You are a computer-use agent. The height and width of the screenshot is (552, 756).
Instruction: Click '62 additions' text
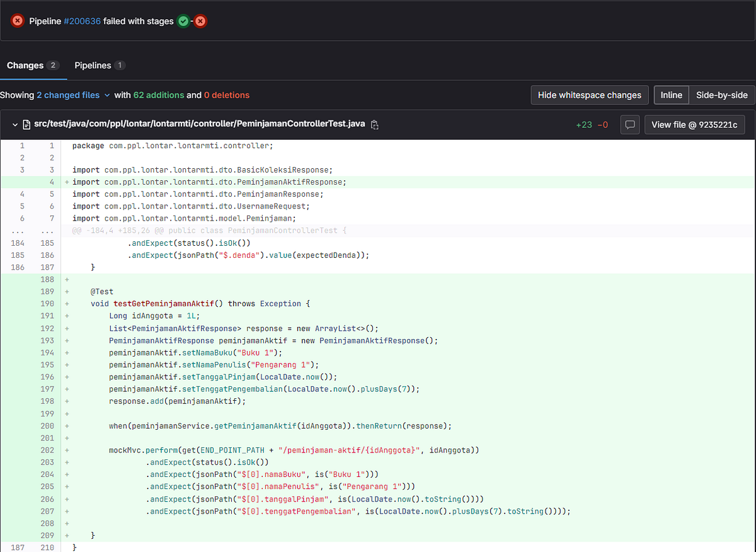(x=159, y=95)
